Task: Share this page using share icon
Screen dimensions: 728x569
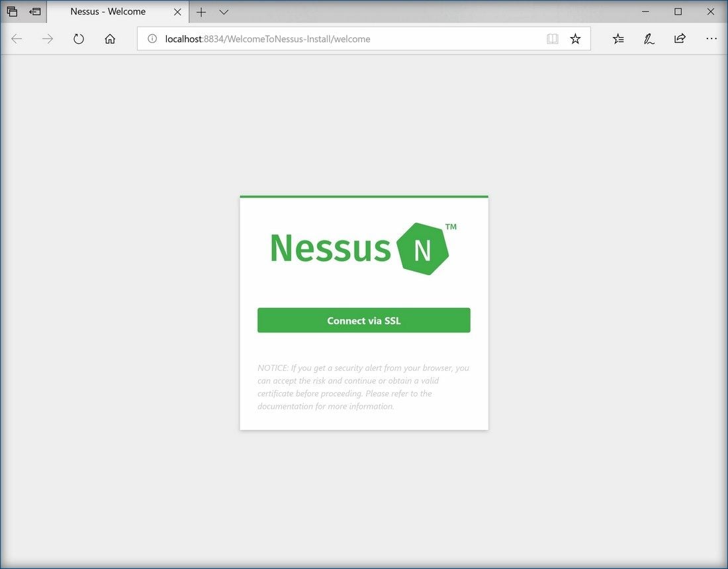Action: tap(680, 39)
